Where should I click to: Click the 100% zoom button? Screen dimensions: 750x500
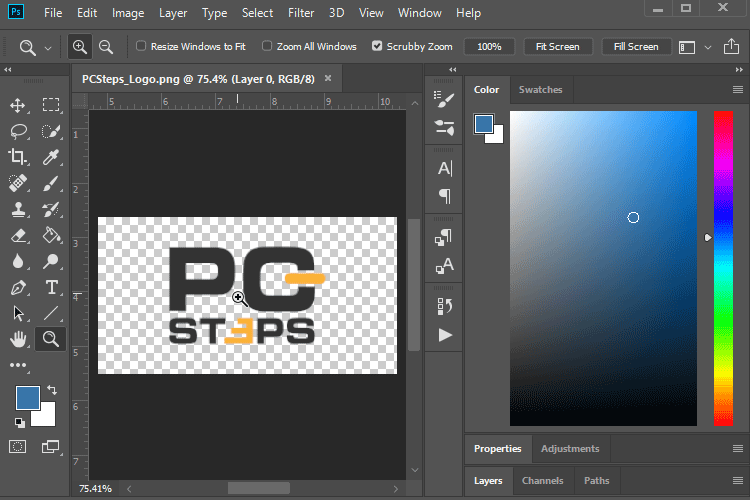coord(489,46)
